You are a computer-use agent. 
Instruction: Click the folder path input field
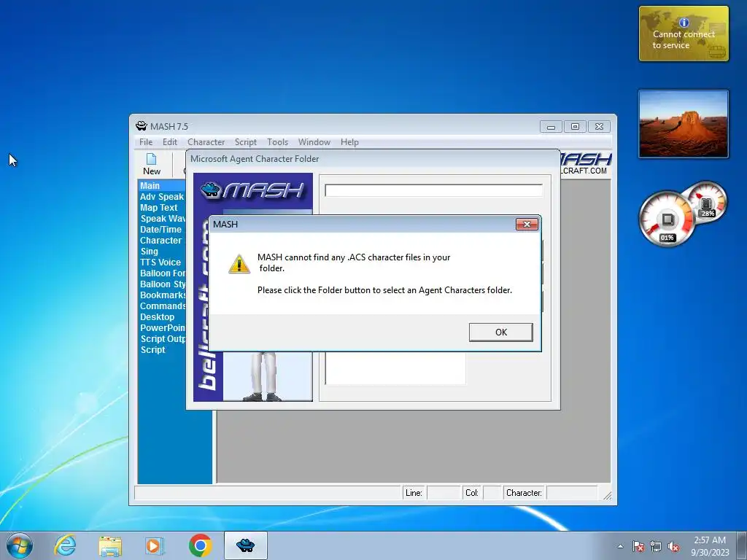point(433,190)
